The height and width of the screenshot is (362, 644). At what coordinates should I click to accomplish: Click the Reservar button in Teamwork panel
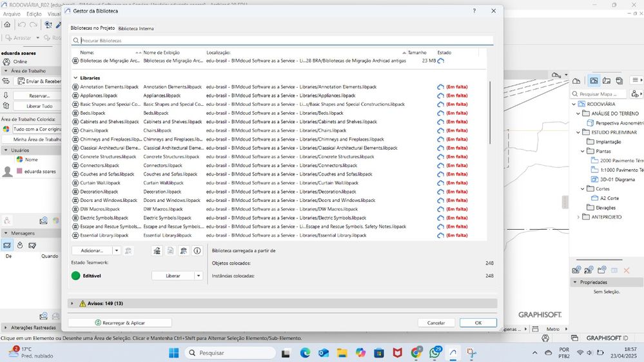pos(38,96)
